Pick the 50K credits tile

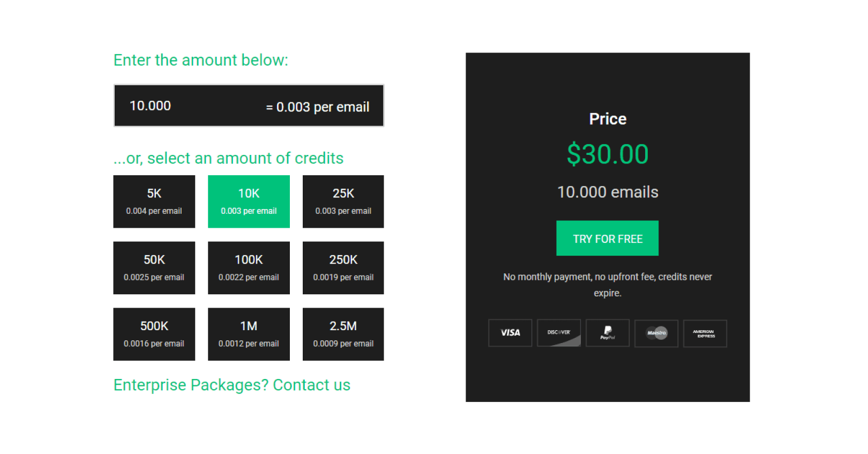pyautogui.click(x=154, y=268)
